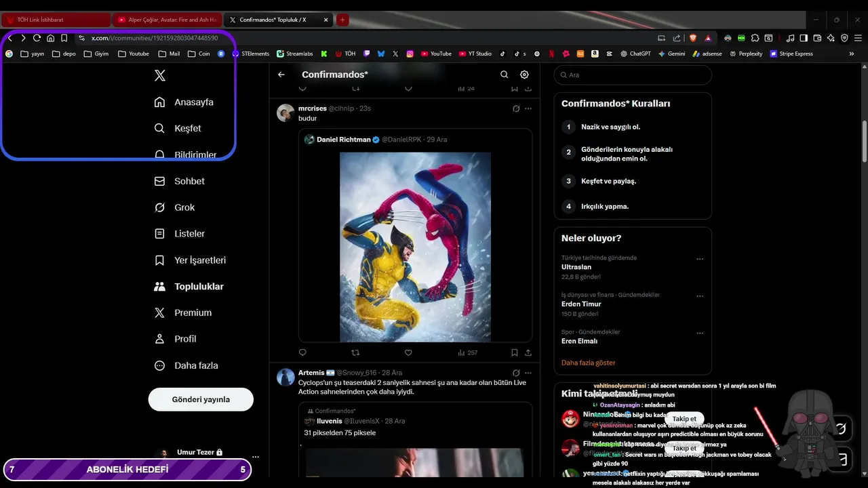Reply to the mrcrises post
The width and height of the screenshot is (868, 488).
point(302,352)
